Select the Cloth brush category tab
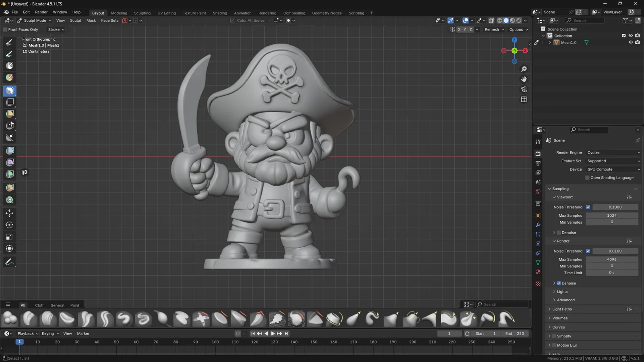Viewport: 644px width, 362px height. [x=39, y=305]
